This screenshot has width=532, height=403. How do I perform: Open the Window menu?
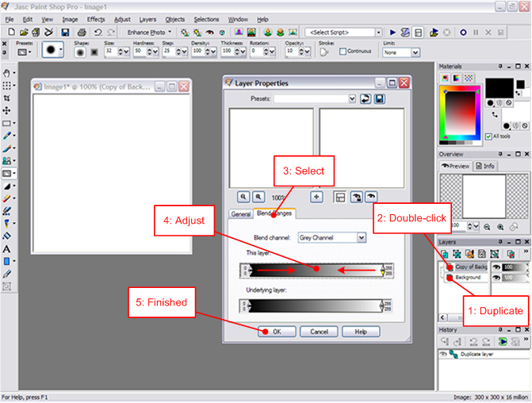click(238, 20)
